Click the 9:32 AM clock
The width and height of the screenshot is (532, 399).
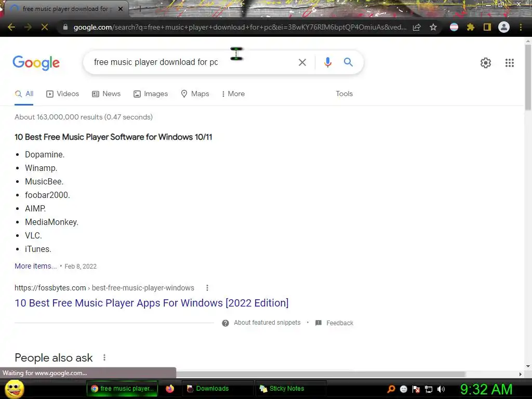486,389
